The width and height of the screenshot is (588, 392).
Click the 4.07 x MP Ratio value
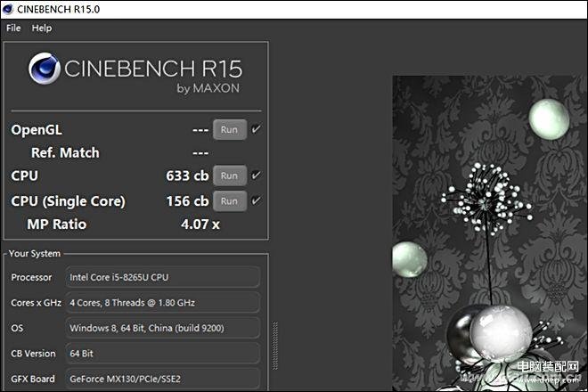[200, 225]
